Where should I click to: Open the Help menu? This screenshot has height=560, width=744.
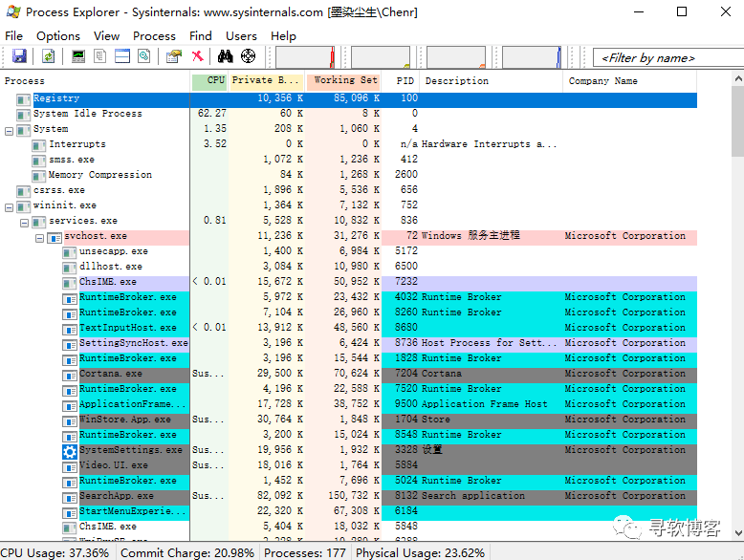click(x=283, y=36)
